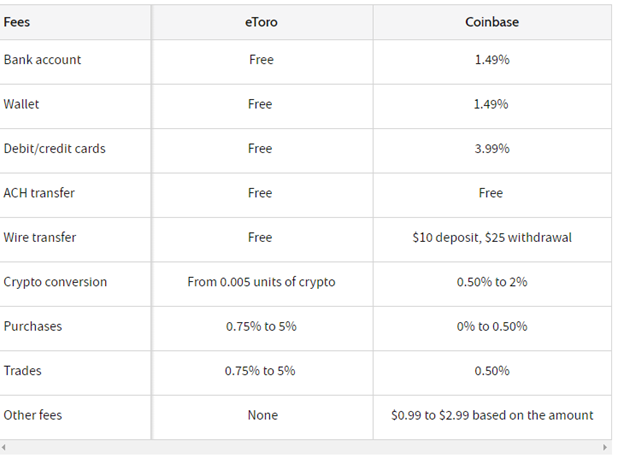Click eToro's 'None' other fees cell
The height and width of the screenshot is (464, 624).
coord(263,415)
